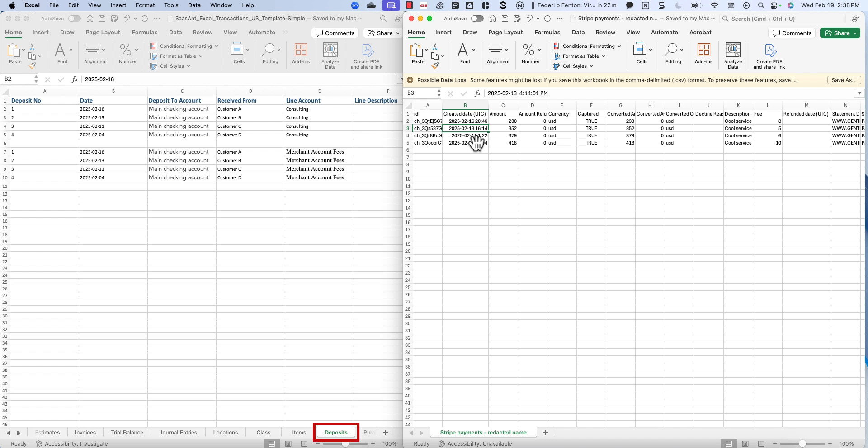The height and width of the screenshot is (448, 868).
Task: Click Analyze Data icon in left window
Action: 330,50
